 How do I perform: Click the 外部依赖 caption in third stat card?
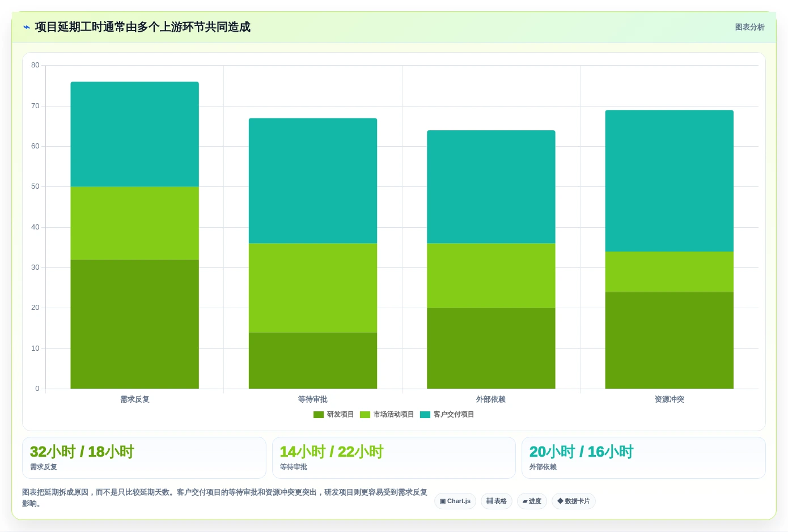tap(543, 467)
